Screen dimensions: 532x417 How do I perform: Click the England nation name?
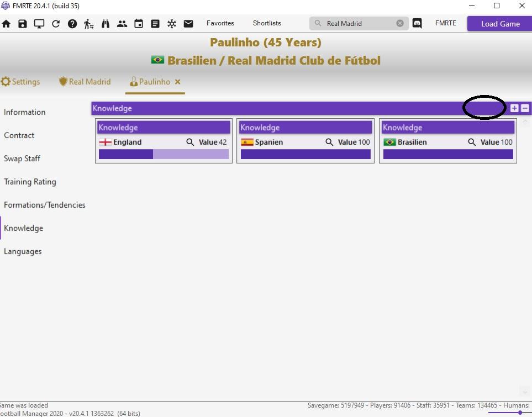click(127, 142)
